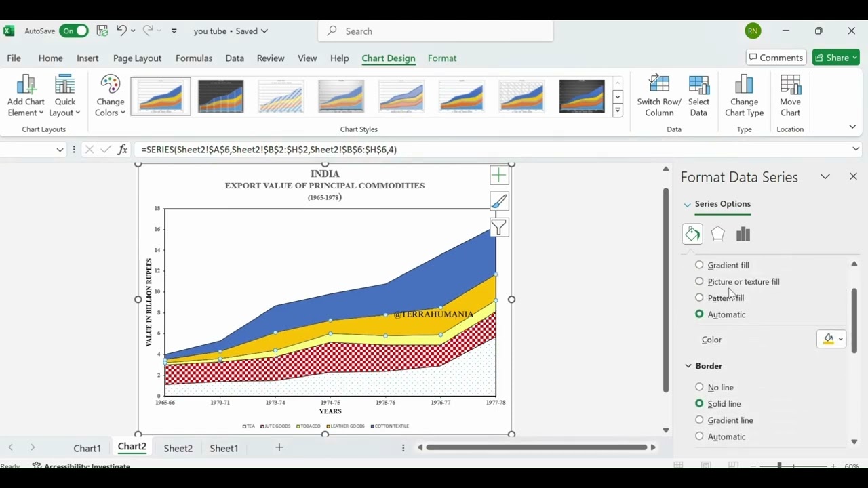Switch to Sheet1 sheet

click(x=224, y=448)
